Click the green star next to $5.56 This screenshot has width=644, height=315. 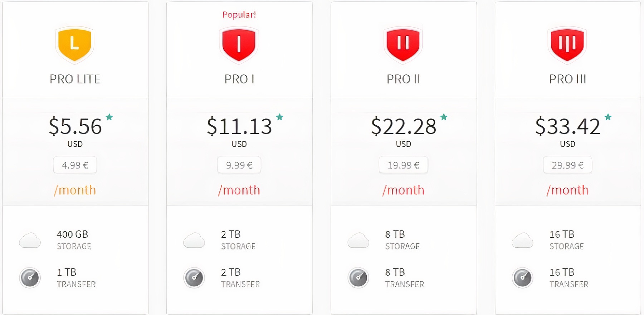[x=109, y=117]
